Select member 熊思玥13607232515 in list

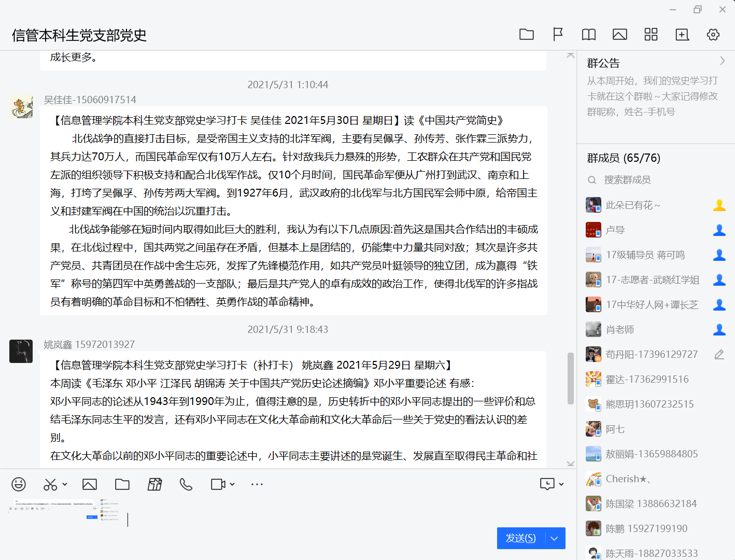(649, 404)
